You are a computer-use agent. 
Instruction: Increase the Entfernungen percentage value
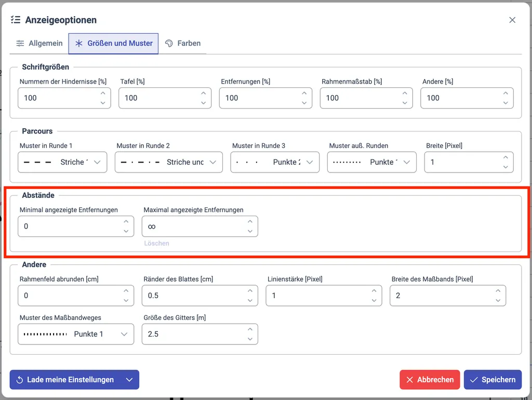pyautogui.click(x=304, y=94)
